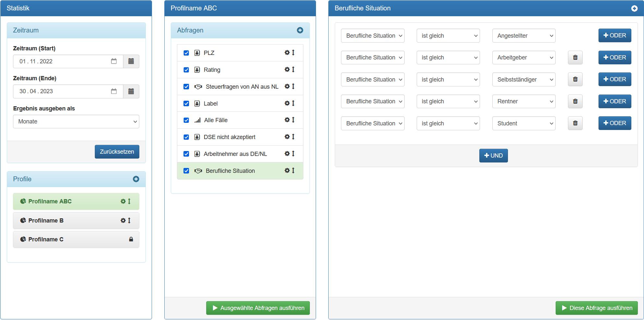Expand the Ergebnis ausgeben als dropdown

tap(76, 122)
